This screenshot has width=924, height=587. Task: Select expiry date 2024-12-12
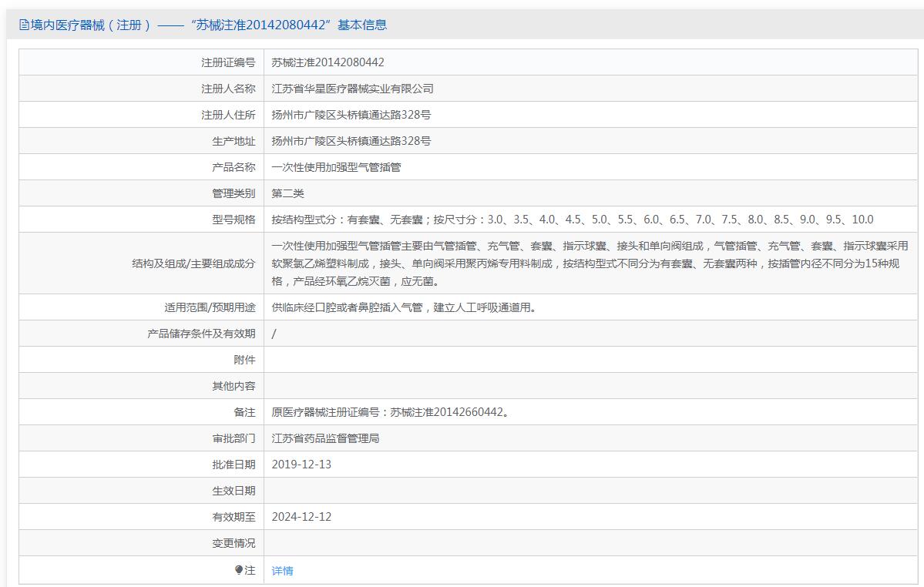point(302,517)
